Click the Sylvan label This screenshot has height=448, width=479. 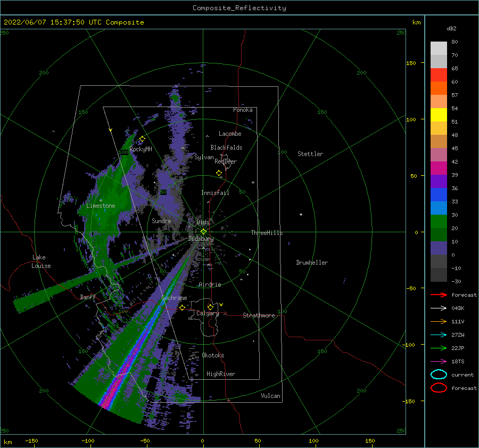(204, 157)
